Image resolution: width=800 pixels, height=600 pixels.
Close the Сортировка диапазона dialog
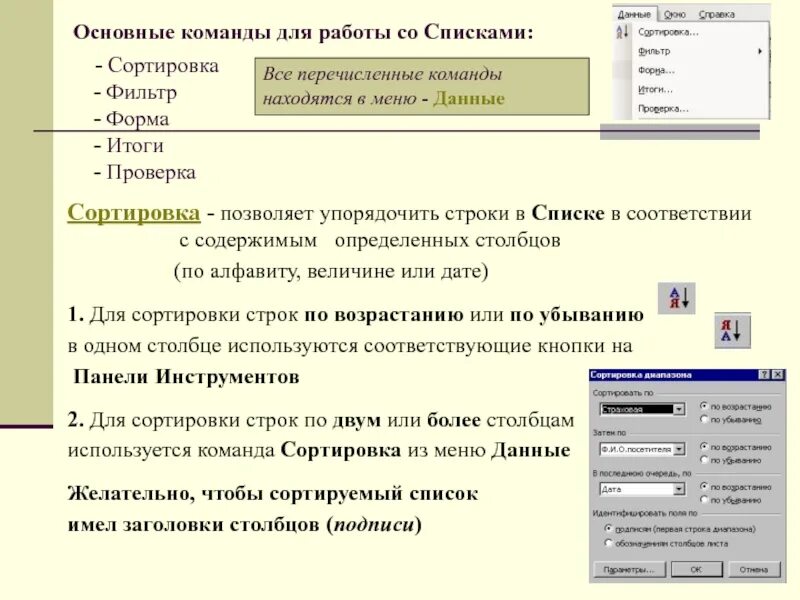coord(778,374)
